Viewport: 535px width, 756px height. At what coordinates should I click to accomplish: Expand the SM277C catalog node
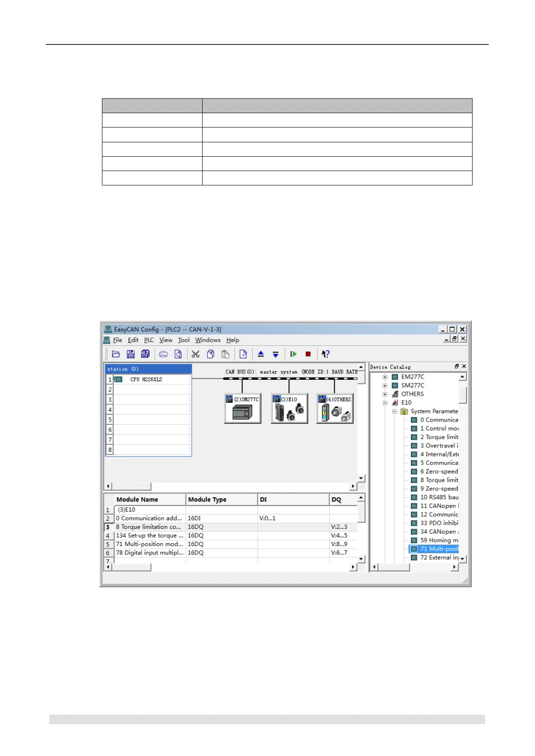pyautogui.click(x=385, y=386)
